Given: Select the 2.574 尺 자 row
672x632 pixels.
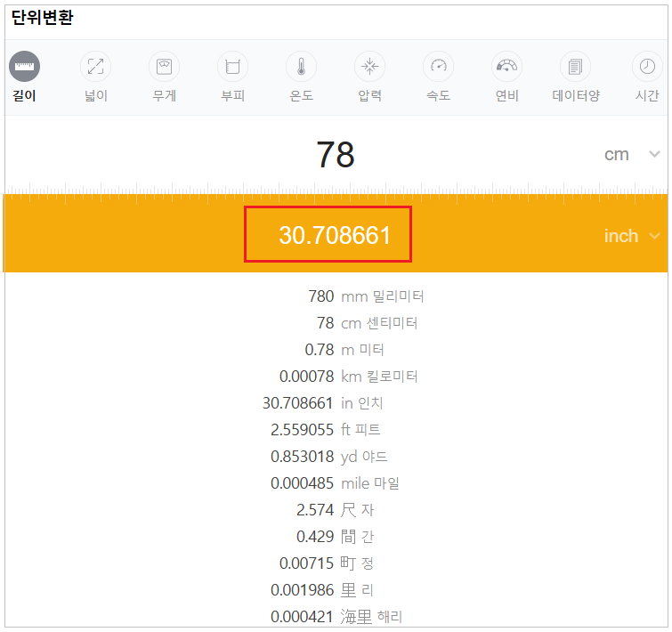Looking at the screenshot, I should point(336,509).
